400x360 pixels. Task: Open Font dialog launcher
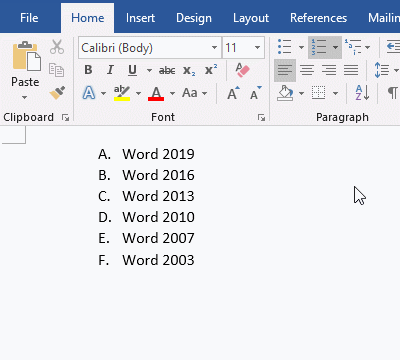click(x=261, y=117)
